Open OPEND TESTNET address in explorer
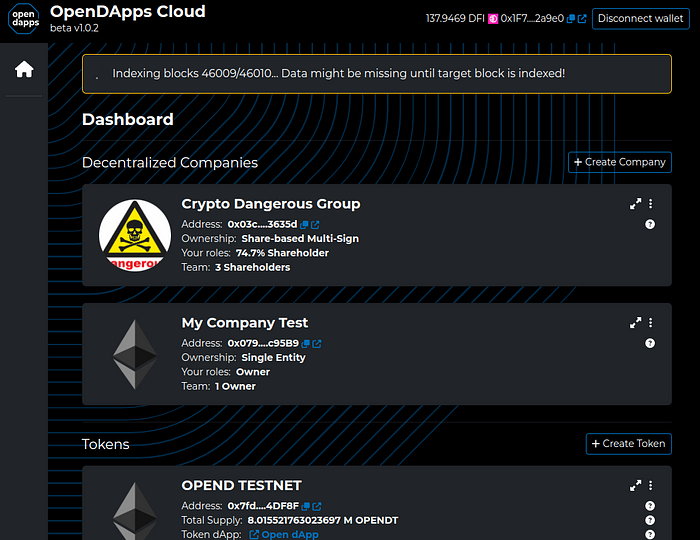 317,506
